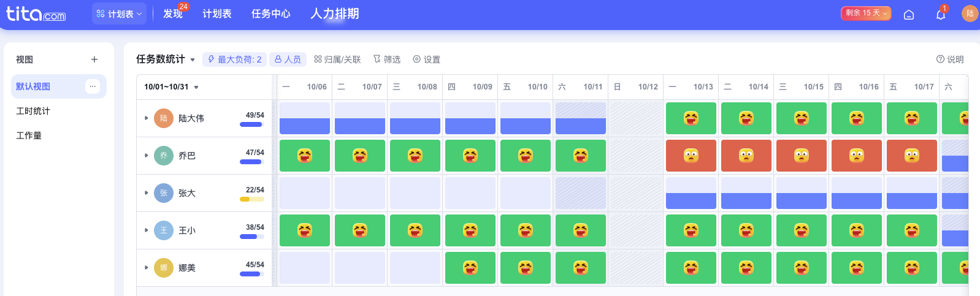980x296 pixels.
Task: Expand the 娜美 row
Action: click(146, 268)
